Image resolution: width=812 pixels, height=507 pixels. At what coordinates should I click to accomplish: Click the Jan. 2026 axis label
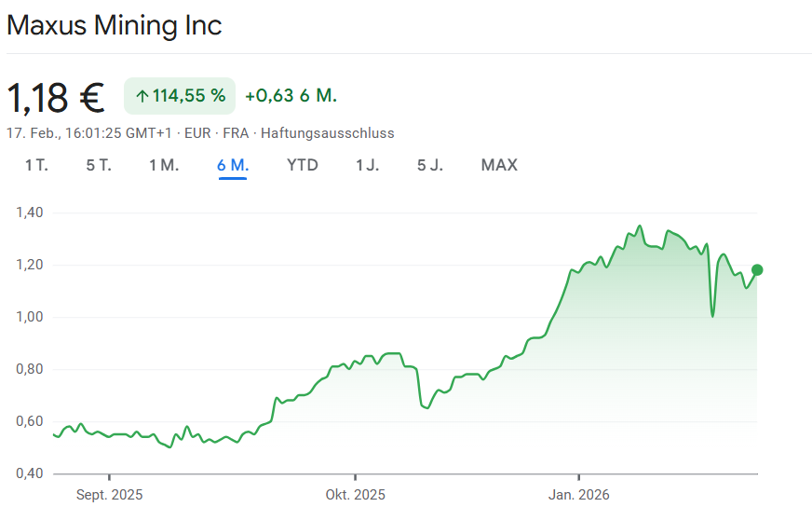coord(578,494)
